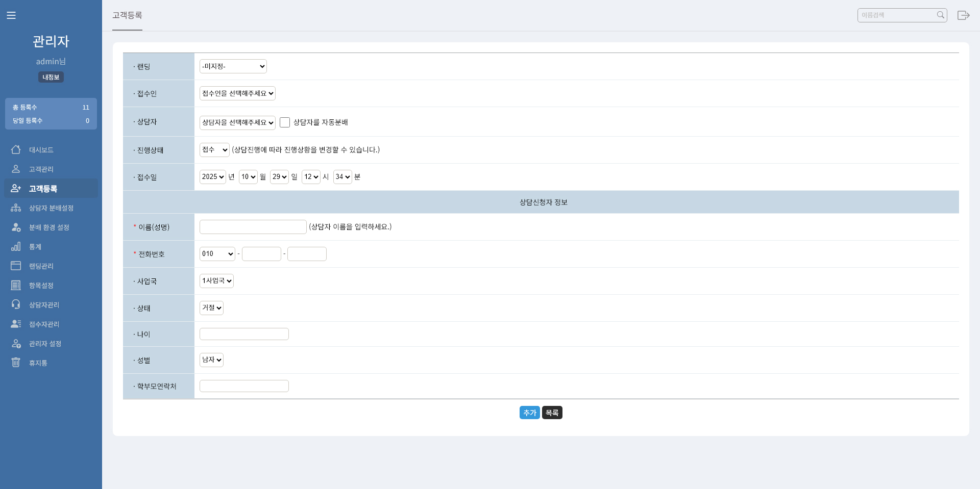The width and height of the screenshot is (980, 489).
Task: Click the 항목설정 list icon
Action: [x=16, y=285]
